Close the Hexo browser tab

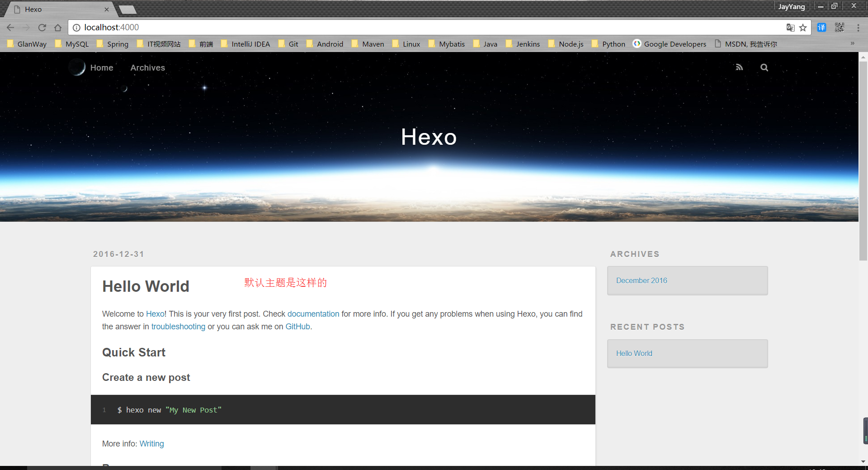107,9
